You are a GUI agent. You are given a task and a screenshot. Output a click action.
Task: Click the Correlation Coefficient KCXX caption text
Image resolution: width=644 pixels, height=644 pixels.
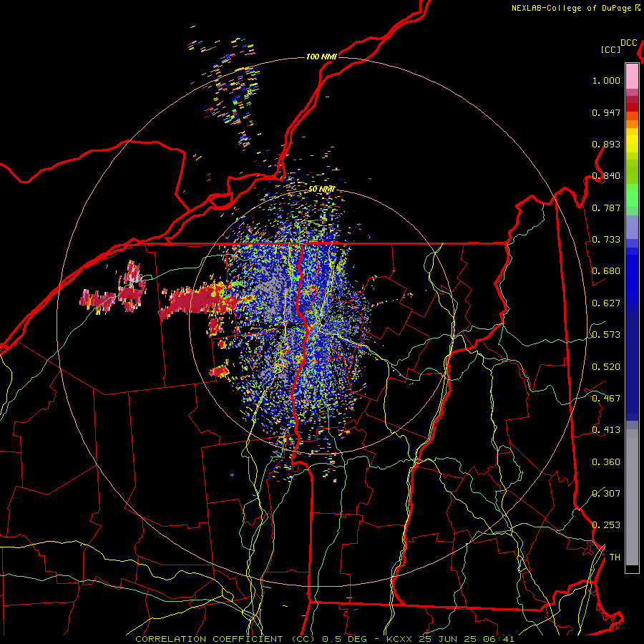pos(324,639)
